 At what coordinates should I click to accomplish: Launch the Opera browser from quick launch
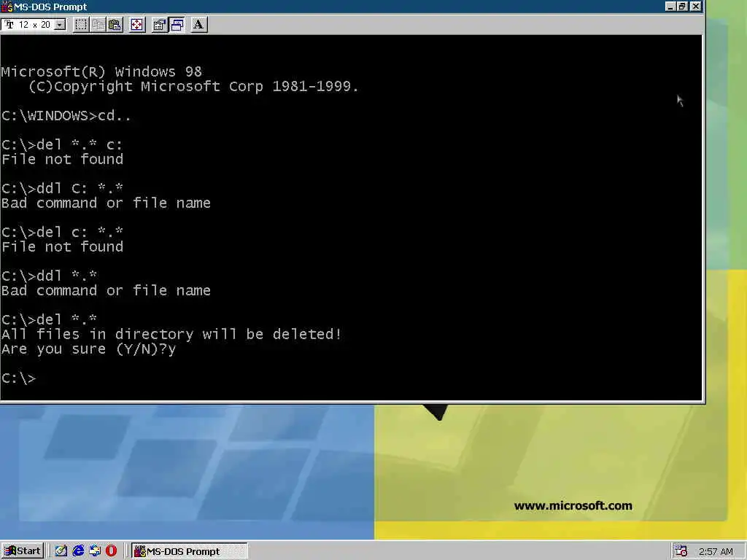[x=112, y=551]
